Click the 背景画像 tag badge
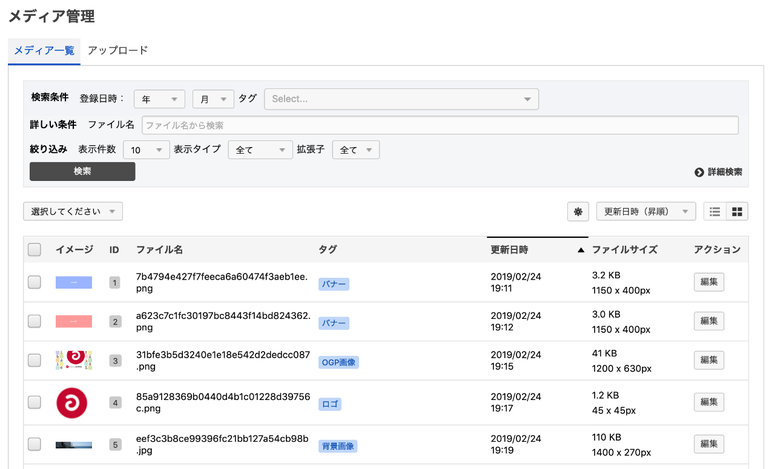 point(338,446)
